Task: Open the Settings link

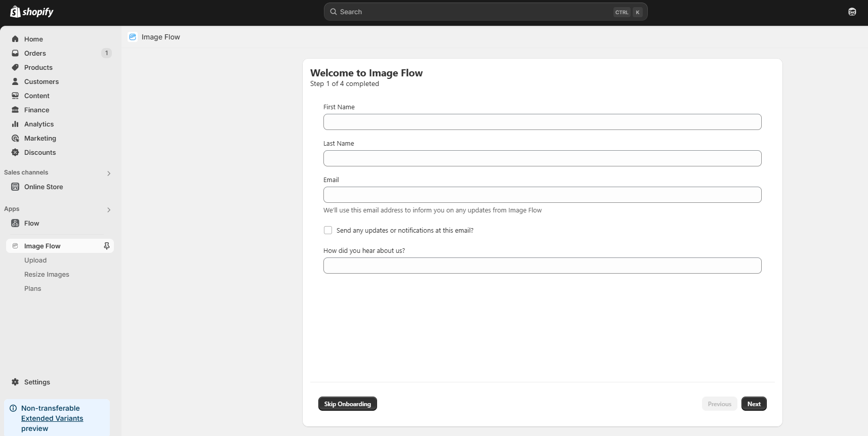Action: [x=61, y=382]
